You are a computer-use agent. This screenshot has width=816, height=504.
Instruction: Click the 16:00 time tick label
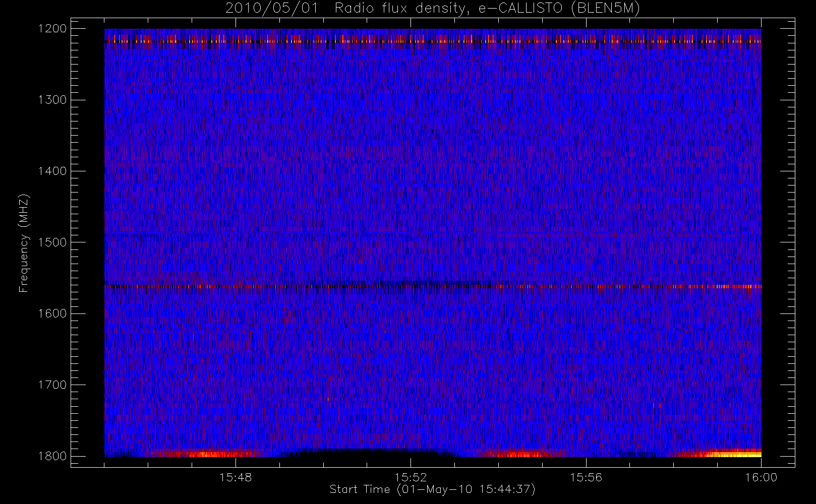click(x=761, y=477)
